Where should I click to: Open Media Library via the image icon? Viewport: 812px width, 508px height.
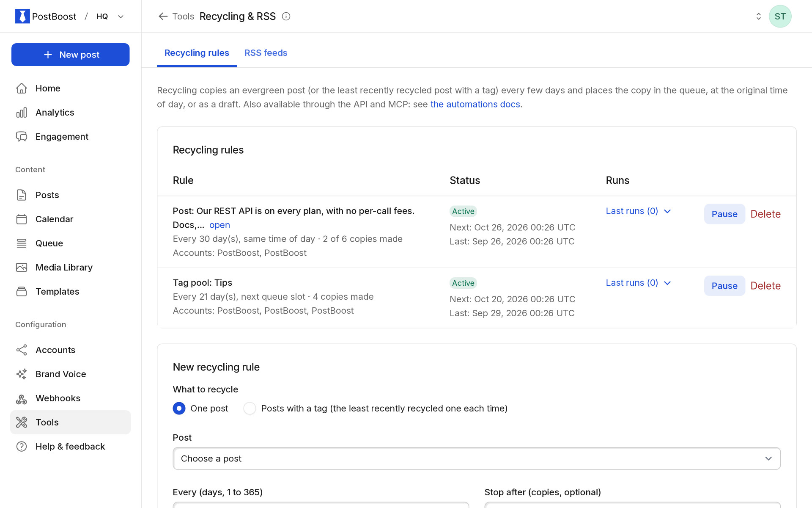coord(22,267)
